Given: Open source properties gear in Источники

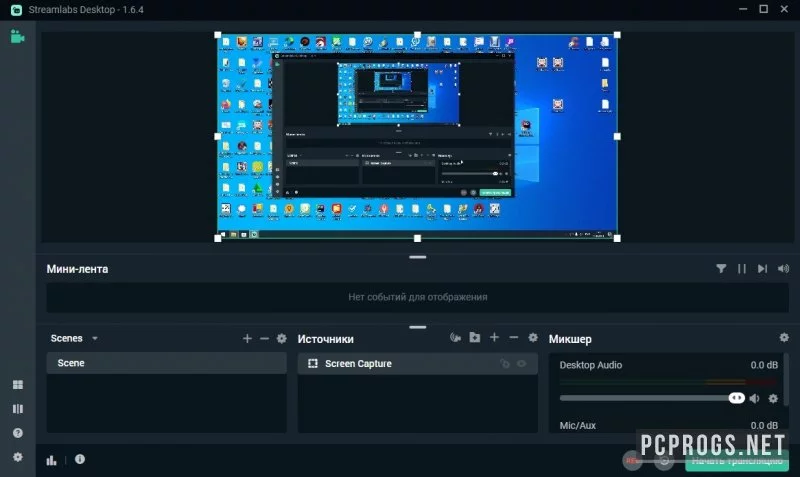Looking at the screenshot, I should tap(533, 337).
